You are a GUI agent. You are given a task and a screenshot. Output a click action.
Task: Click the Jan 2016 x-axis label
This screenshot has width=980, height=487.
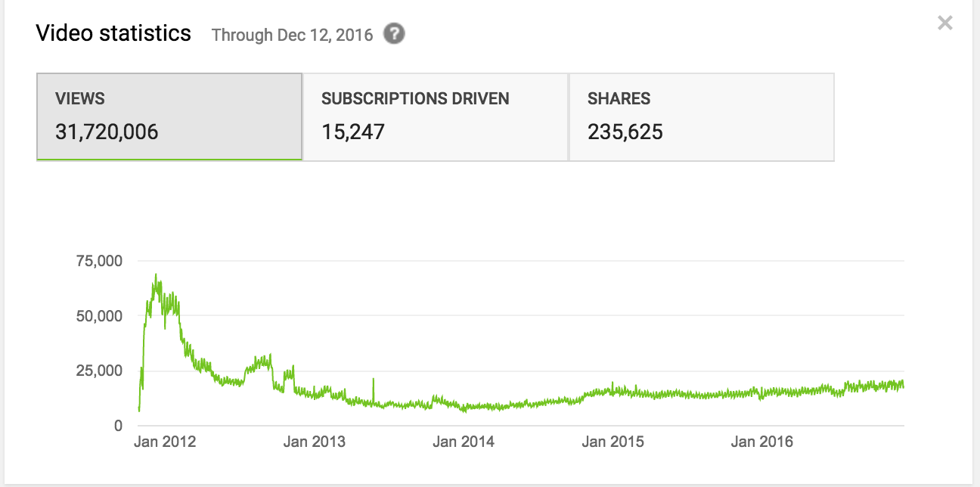(762, 442)
